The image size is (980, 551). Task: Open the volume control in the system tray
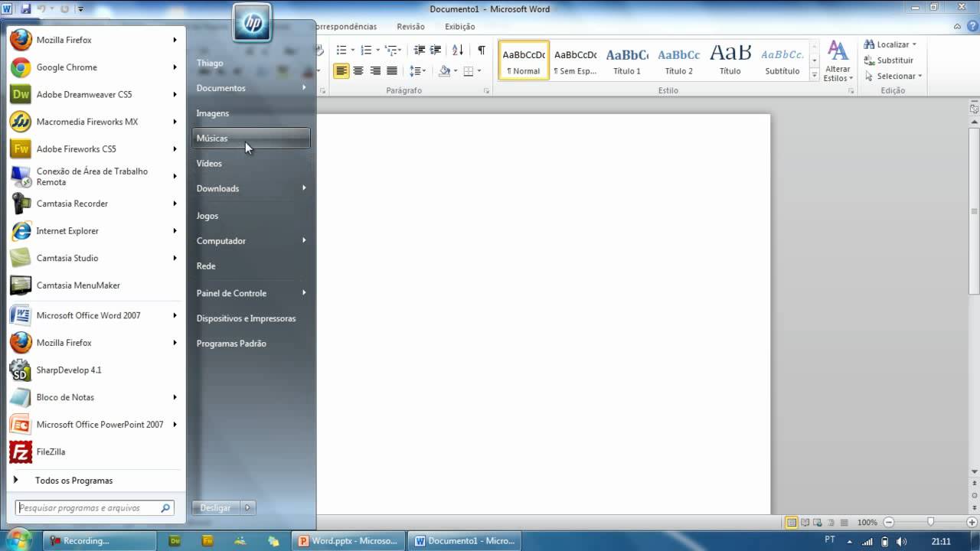pos(902,541)
